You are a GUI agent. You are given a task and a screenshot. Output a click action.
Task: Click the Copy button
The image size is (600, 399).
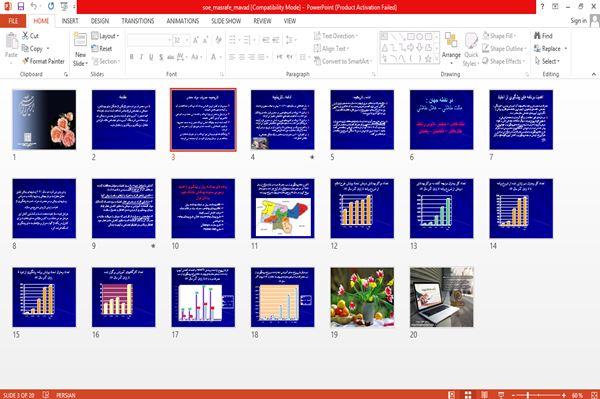32,49
